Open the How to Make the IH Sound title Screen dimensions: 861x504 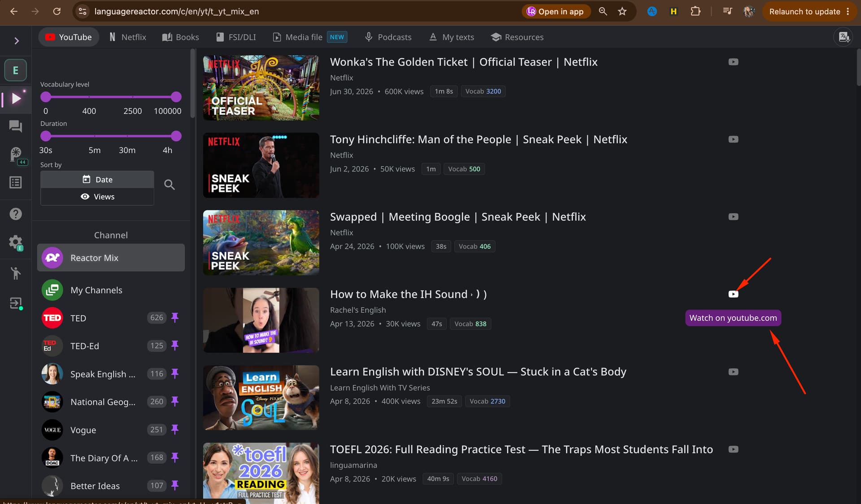click(x=409, y=294)
